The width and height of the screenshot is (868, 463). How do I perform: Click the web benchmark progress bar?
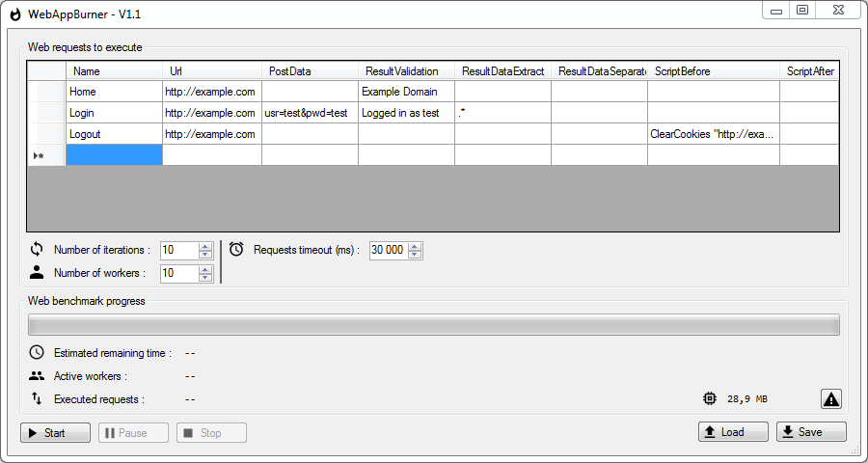coord(434,324)
